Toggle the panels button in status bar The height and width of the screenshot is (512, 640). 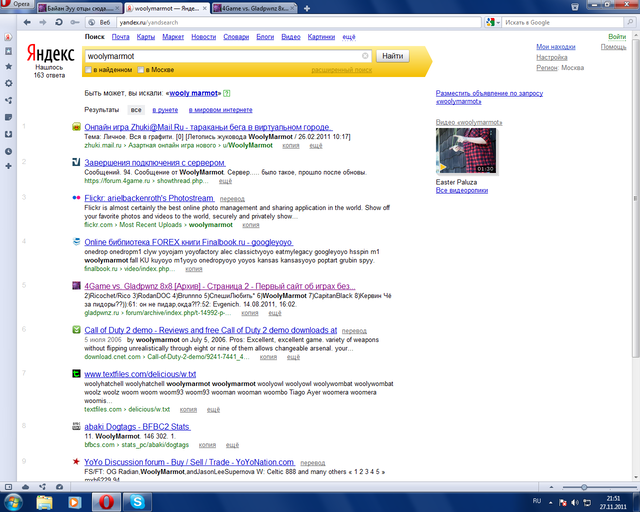8,487
